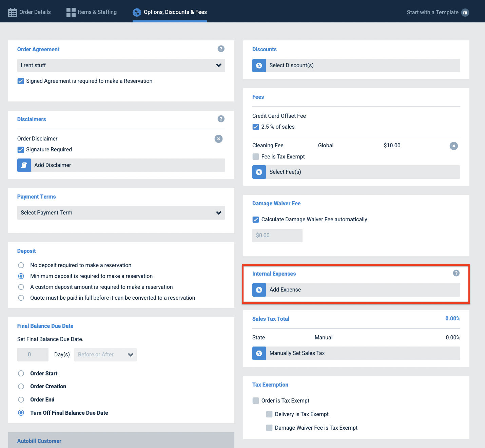
Task: Click the Sales Tax Total 0.00% value
Action: tap(453, 319)
